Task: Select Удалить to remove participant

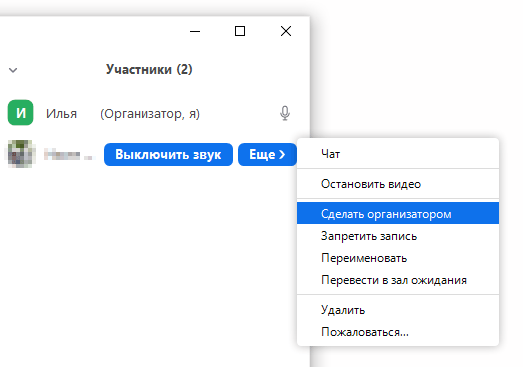Action: [398, 310]
